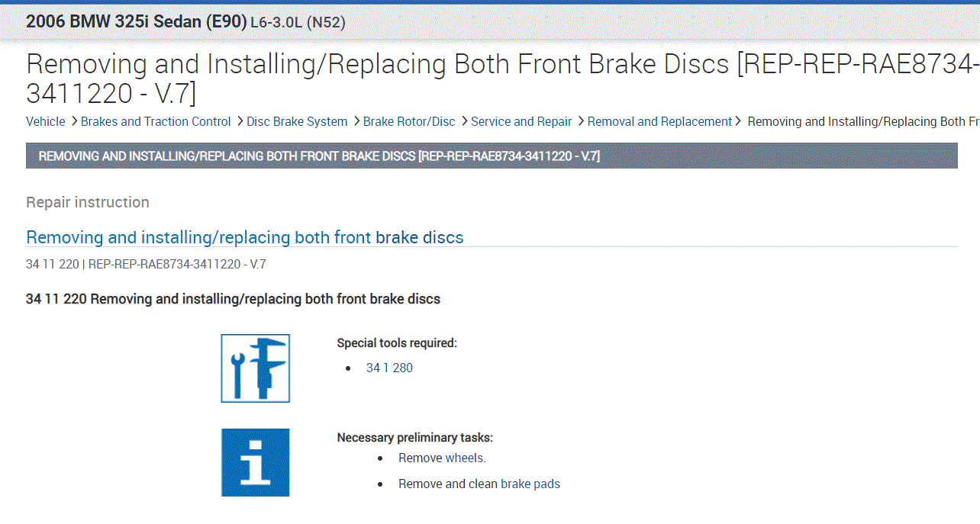Select the 2006 BMW 325i Sedan title
This screenshot has width=980, height=524.
[x=136, y=22]
